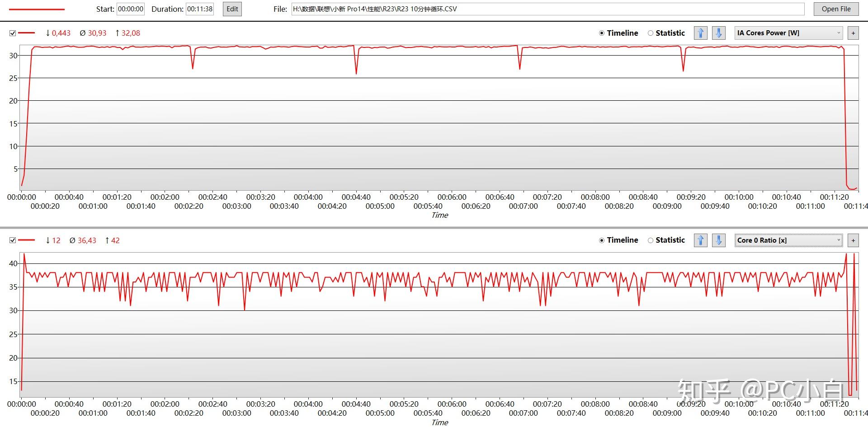Click the Time axis label under IA Cores Power
The width and height of the screenshot is (868, 427).
click(x=440, y=215)
